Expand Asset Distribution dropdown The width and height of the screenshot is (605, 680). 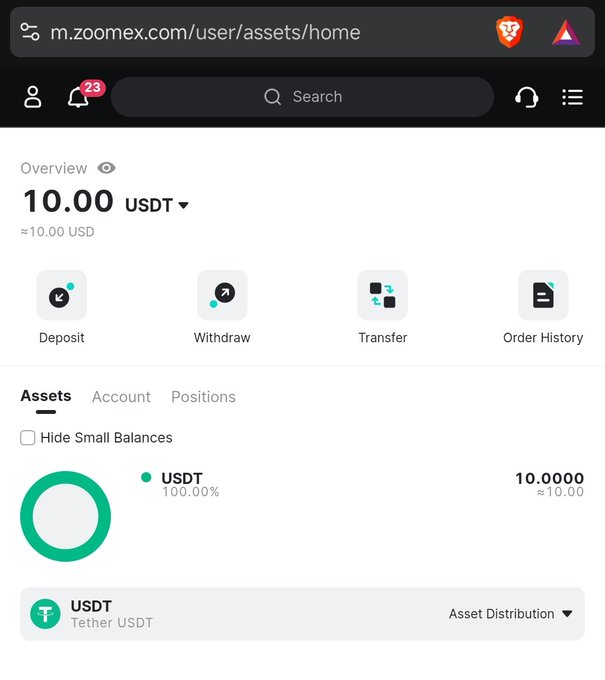click(x=511, y=614)
